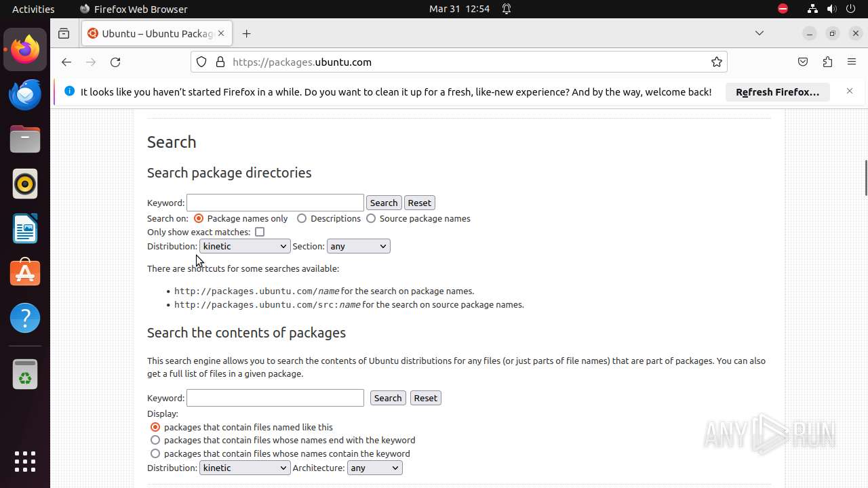Select the Source package names option
The width and height of the screenshot is (868, 488).
pyautogui.click(x=371, y=218)
